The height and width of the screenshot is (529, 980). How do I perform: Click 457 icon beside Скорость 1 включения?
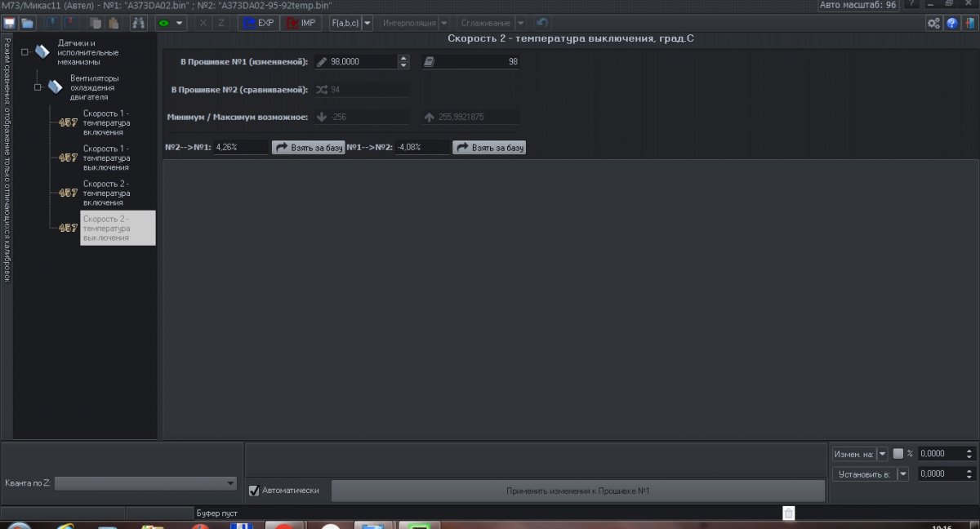[x=69, y=123]
